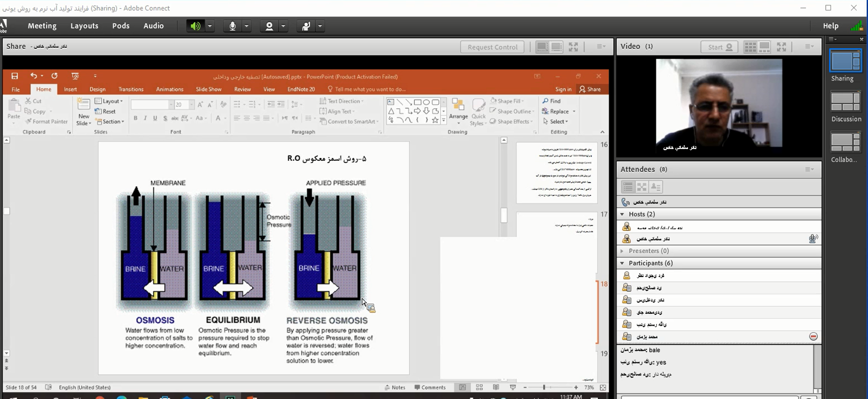Expand the Presenters (0) group

pyautogui.click(x=622, y=251)
